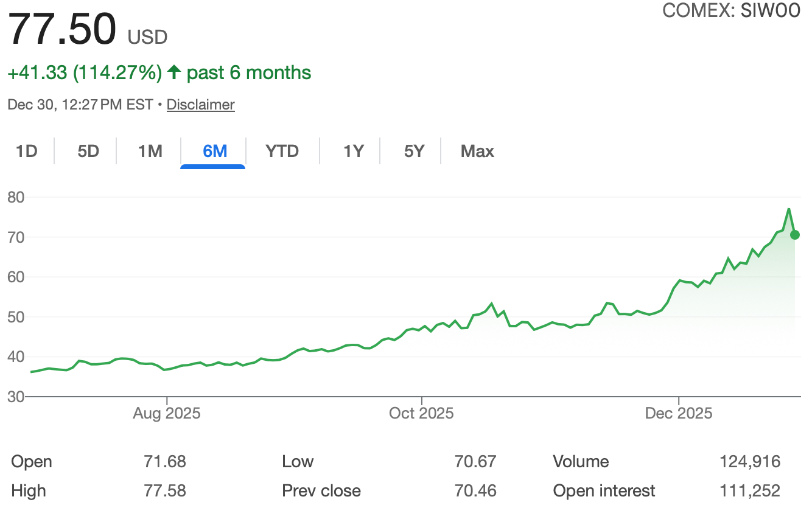Click the +41.33 (114.27%) change text
The width and height of the screenshot is (812, 522).
pos(85,73)
